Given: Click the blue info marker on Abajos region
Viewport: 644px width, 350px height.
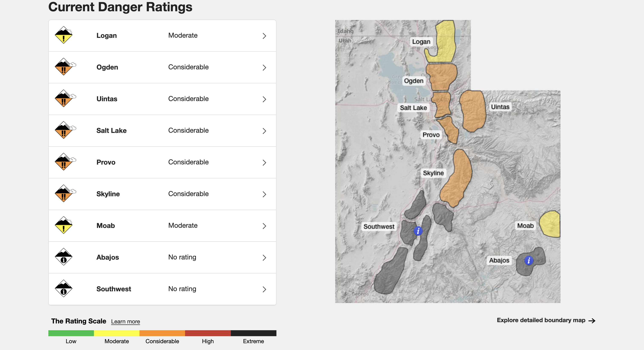Looking at the screenshot, I should (x=529, y=260).
